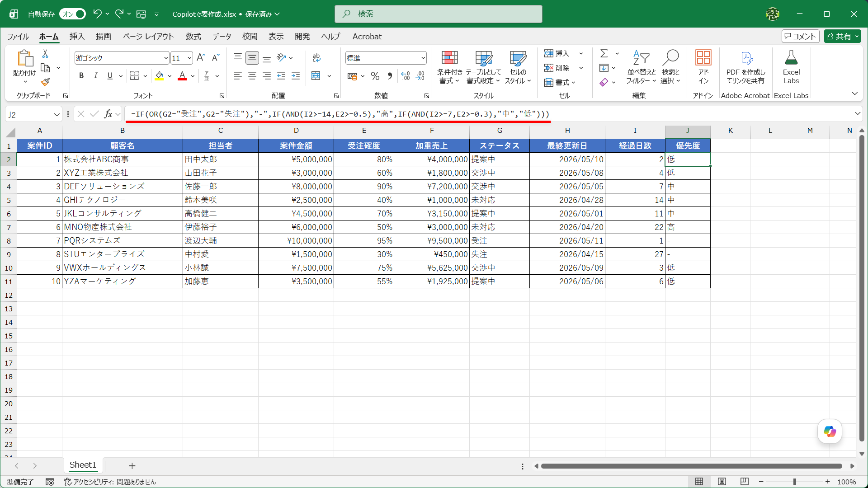
Task: Click Format as Table (テーブルとして書式設定)
Action: (483, 67)
